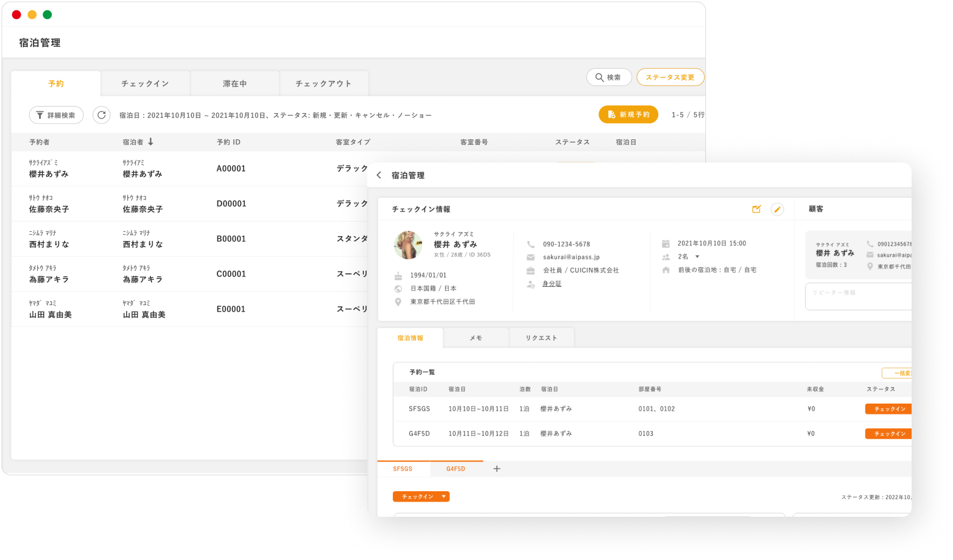Open the memo compose icon next to the edit pencil
The width and height of the screenshot is (953, 560).
pos(756,209)
